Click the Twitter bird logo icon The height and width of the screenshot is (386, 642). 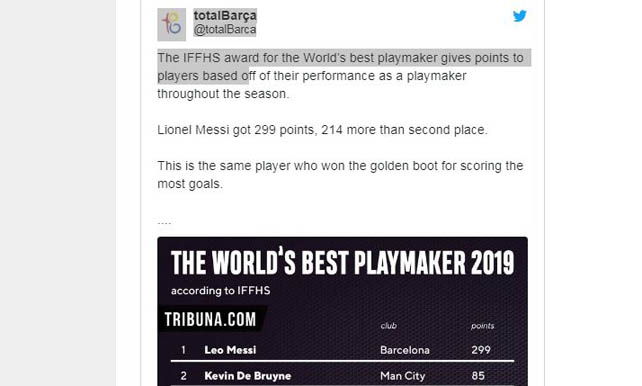tap(520, 16)
